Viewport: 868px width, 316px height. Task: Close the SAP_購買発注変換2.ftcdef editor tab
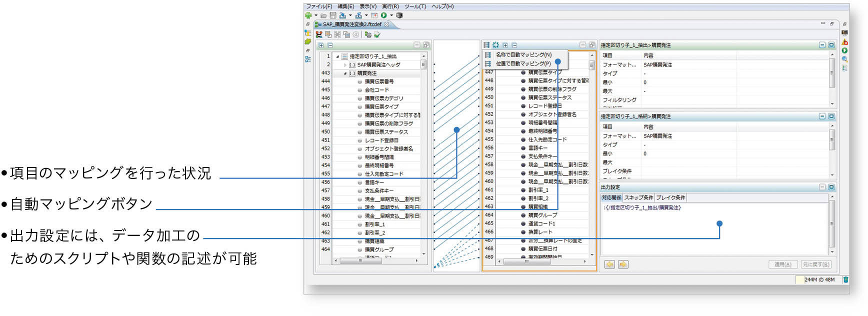[386, 24]
